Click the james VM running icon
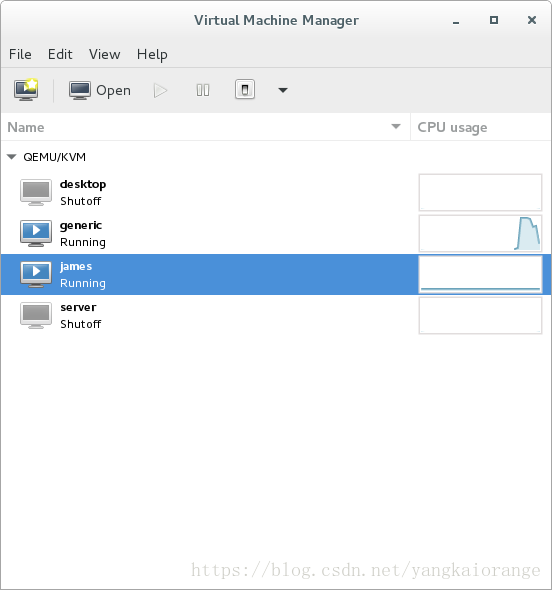Screen dimensions: 552x590 [x=36, y=274]
